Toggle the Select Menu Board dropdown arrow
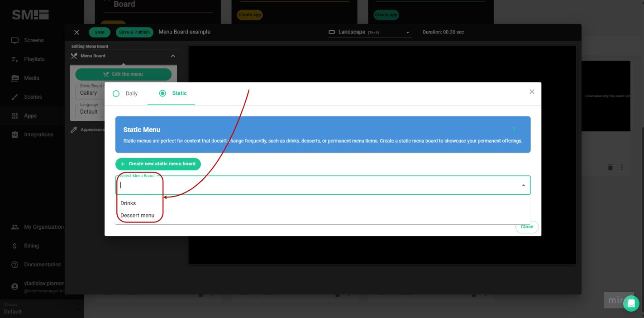 point(524,185)
